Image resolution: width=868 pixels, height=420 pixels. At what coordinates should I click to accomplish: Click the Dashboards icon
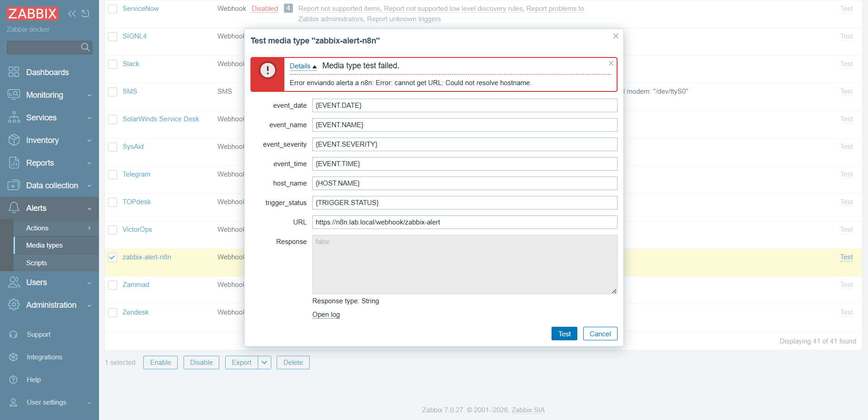click(14, 72)
